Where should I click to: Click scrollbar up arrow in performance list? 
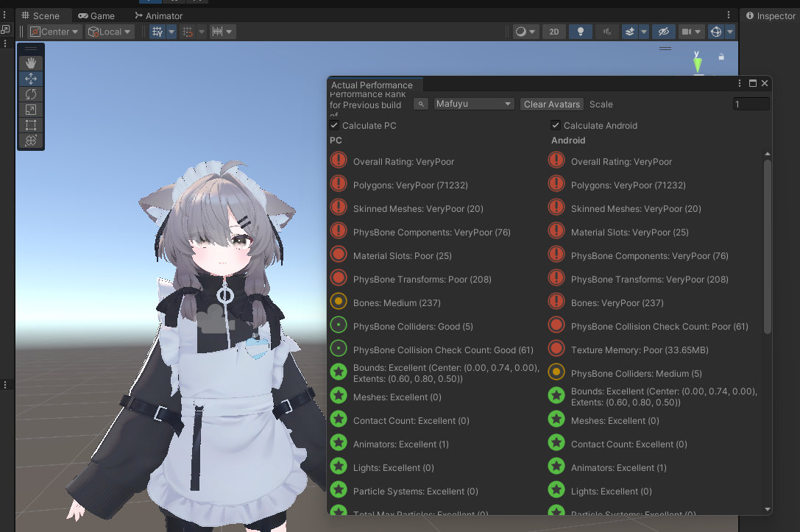click(768, 154)
